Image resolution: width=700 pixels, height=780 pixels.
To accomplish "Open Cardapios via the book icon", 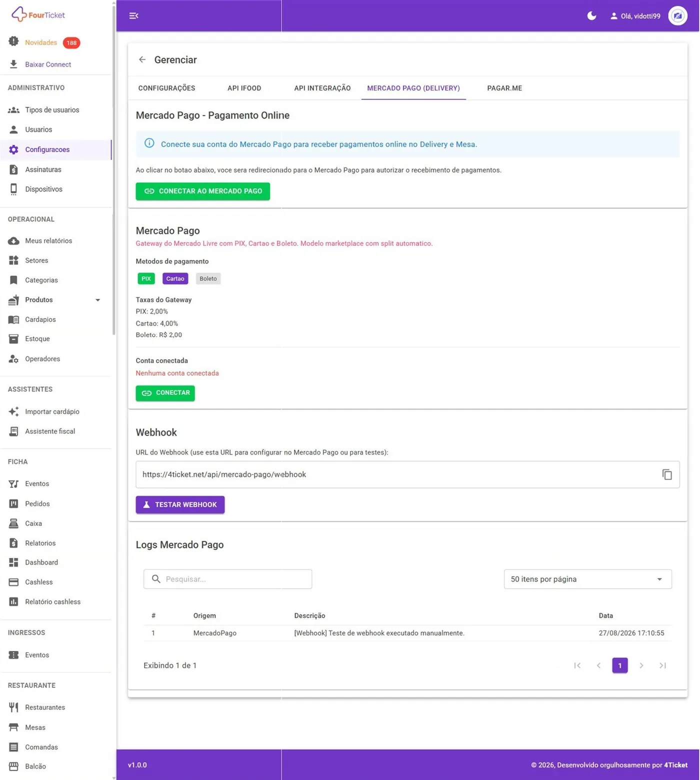I will click(13, 319).
